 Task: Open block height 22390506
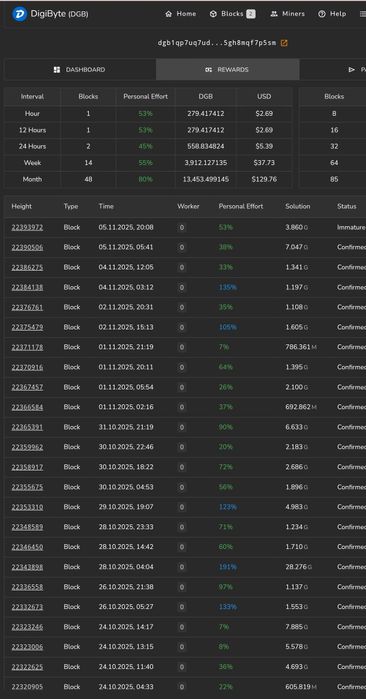(x=27, y=247)
